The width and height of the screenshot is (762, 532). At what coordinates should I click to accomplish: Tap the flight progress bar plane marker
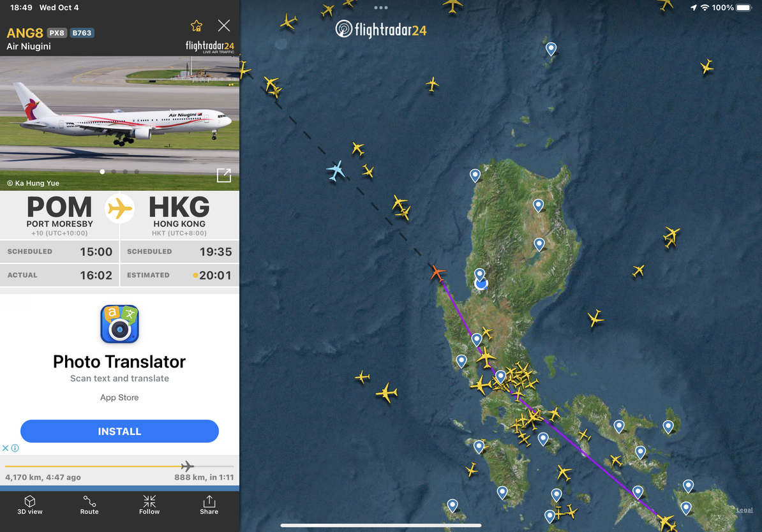click(x=187, y=466)
